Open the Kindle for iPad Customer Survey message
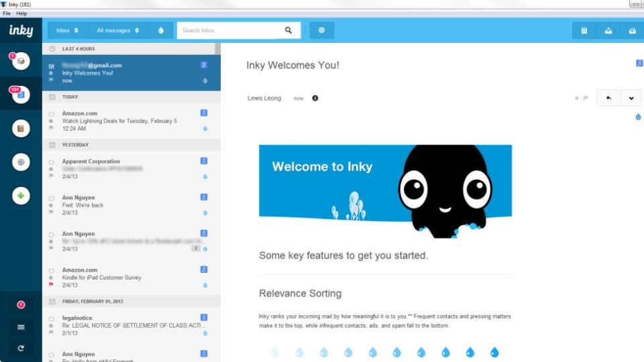The height and width of the screenshot is (362, 644). point(131,278)
